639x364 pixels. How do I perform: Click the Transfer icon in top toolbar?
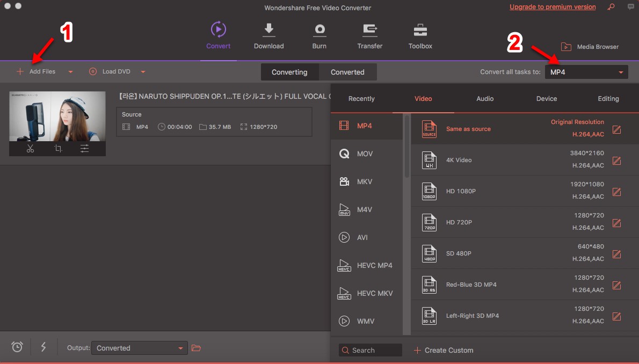point(369,30)
